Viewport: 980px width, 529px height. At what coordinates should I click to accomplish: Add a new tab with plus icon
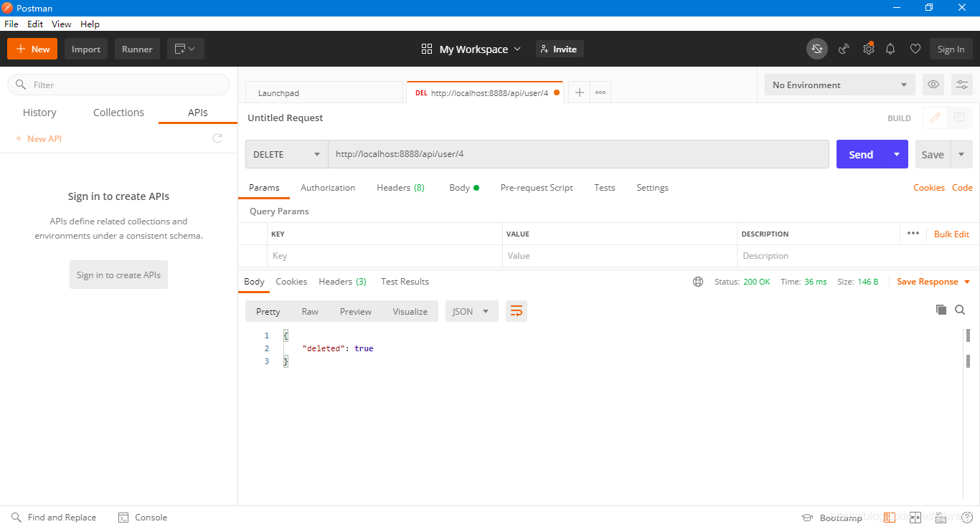(580, 92)
